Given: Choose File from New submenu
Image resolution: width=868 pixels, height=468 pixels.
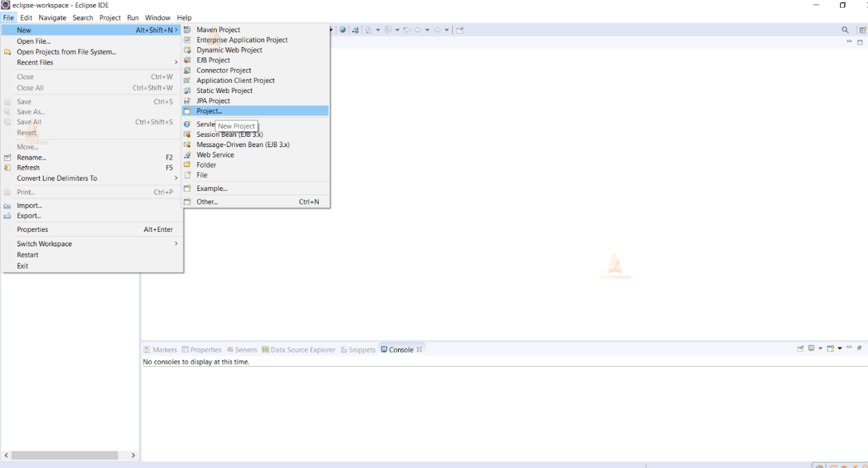Looking at the screenshot, I should [255, 175].
